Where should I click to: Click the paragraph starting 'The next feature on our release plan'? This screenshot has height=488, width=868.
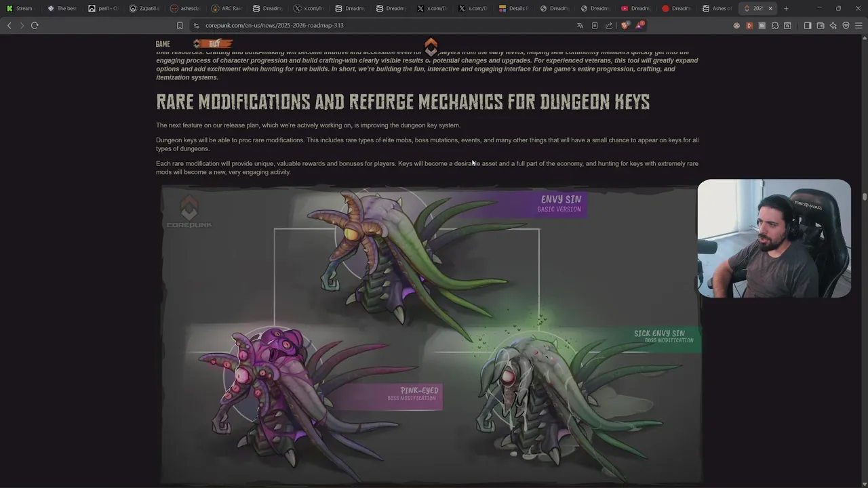click(x=308, y=125)
